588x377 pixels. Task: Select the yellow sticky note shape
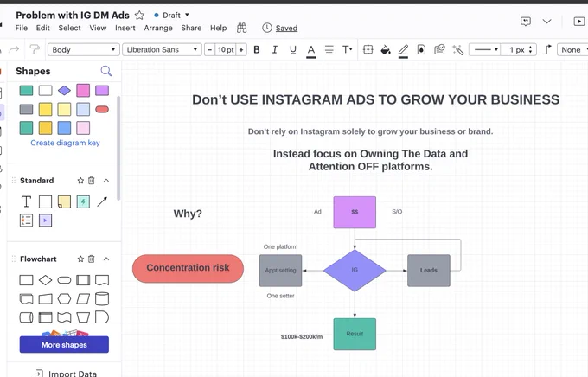[64, 201]
